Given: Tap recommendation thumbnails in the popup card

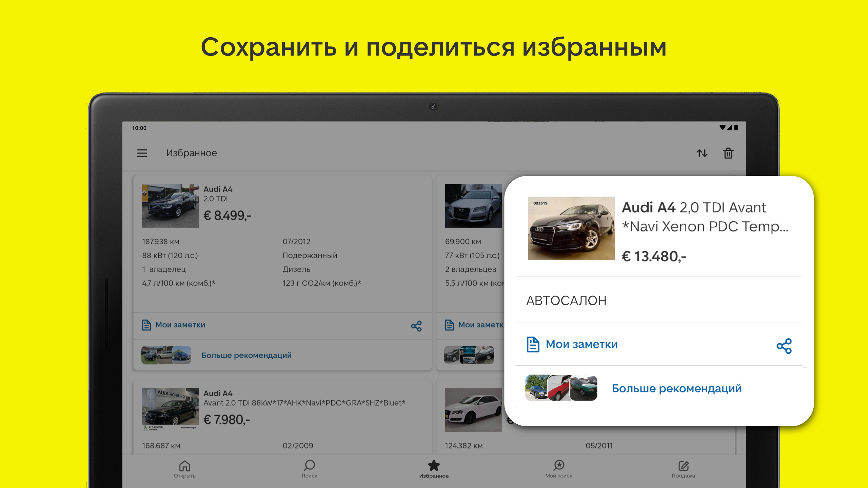Looking at the screenshot, I should click(x=561, y=388).
